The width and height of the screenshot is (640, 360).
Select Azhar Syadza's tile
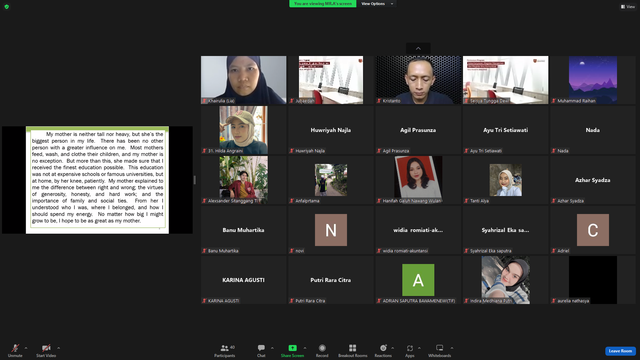click(593, 180)
